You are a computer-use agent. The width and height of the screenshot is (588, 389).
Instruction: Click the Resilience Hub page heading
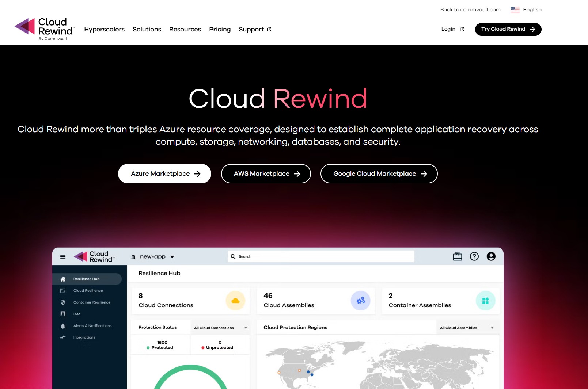[159, 273]
